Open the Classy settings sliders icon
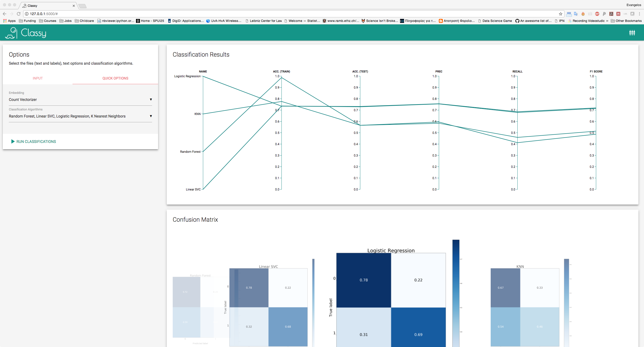Screen dimensions: 644x347 pyautogui.click(x=632, y=33)
